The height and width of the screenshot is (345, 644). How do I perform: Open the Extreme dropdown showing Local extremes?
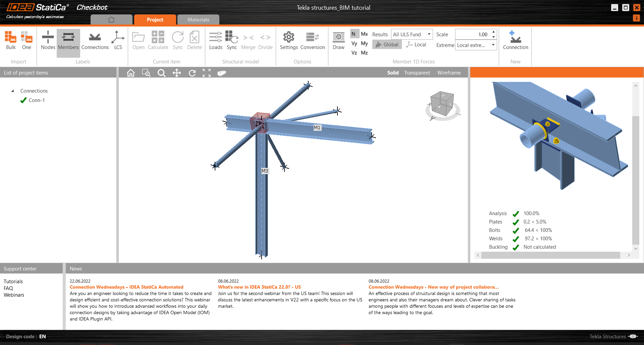[x=475, y=45]
